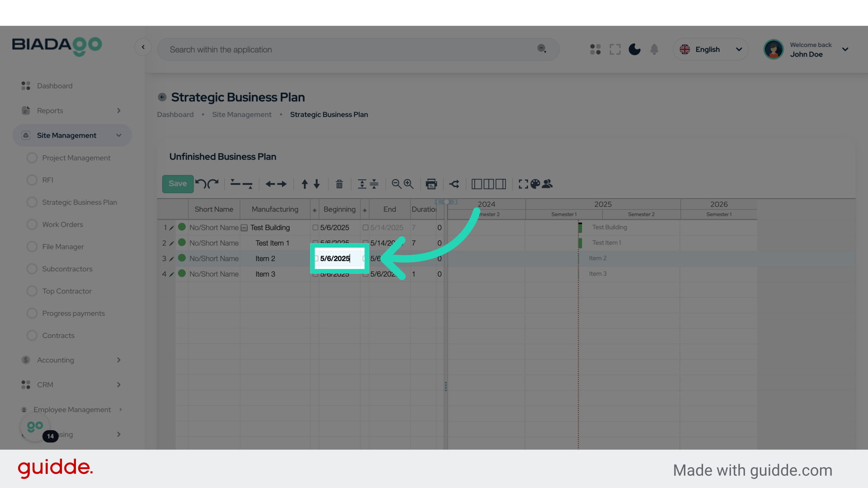Print the Gantt chart

pyautogui.click(x=431, y=184)
